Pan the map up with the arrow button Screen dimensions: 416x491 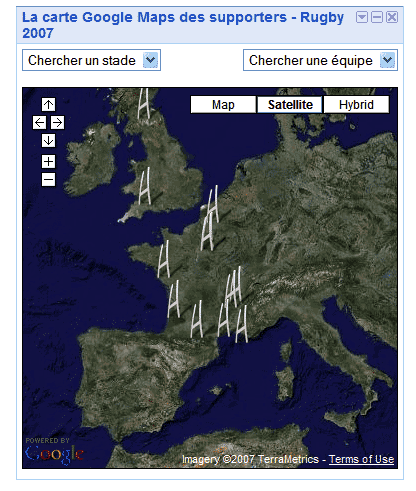pyautogui.click(x=48, y=104)
